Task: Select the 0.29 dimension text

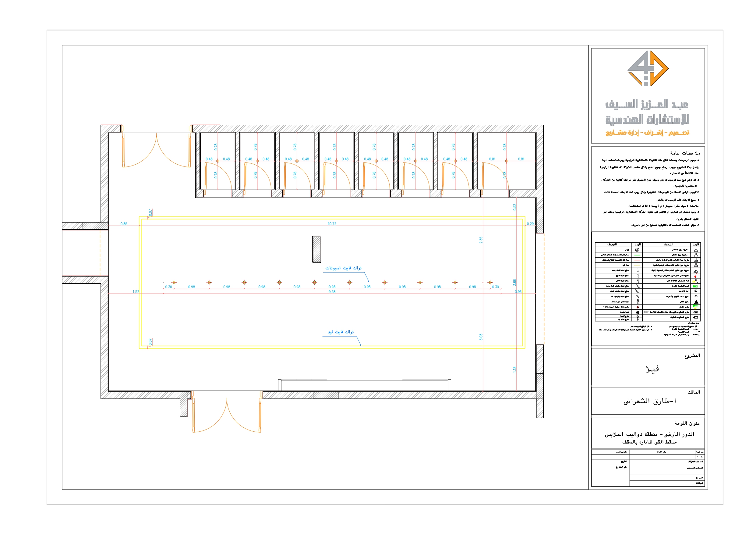Action: coord(530,224)
